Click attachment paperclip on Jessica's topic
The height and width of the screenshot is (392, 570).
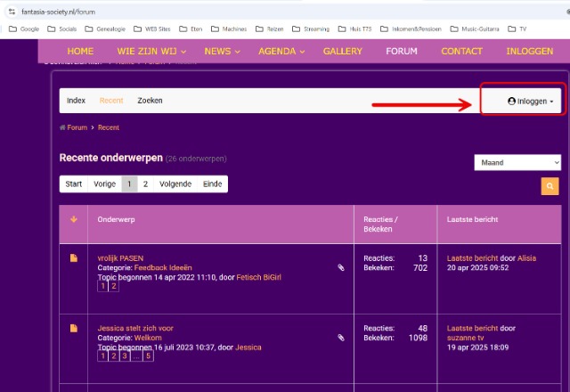[340, 338]
